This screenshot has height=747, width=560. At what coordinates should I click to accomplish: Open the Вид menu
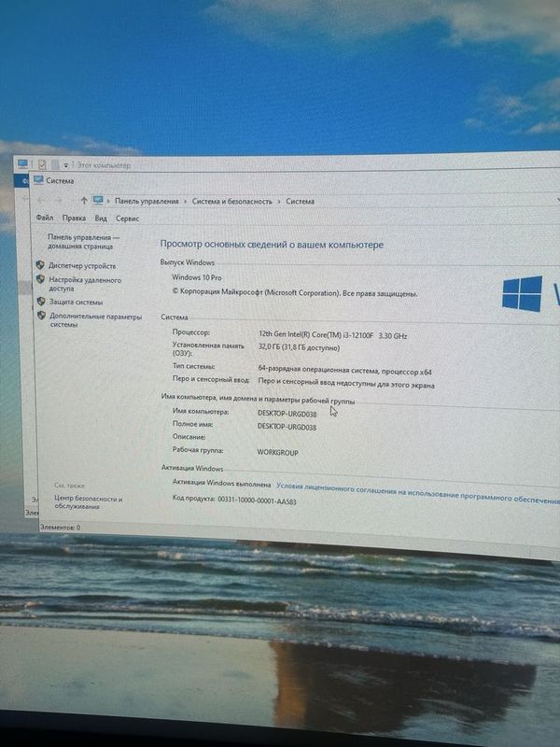[101, 218]
